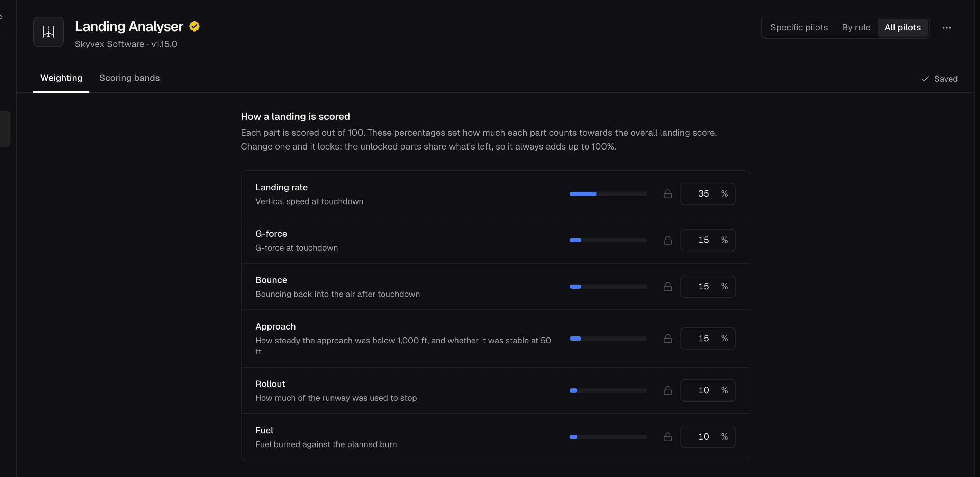The height and width of the screenshot is (477, 980).
Task: Select the All pilots scope
Action: (x=902, y=27)
